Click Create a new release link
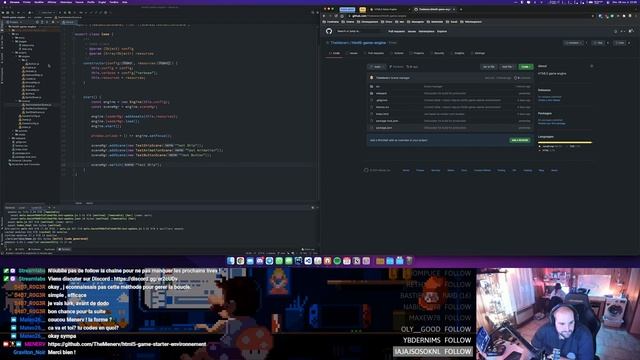 coord(549,100)
